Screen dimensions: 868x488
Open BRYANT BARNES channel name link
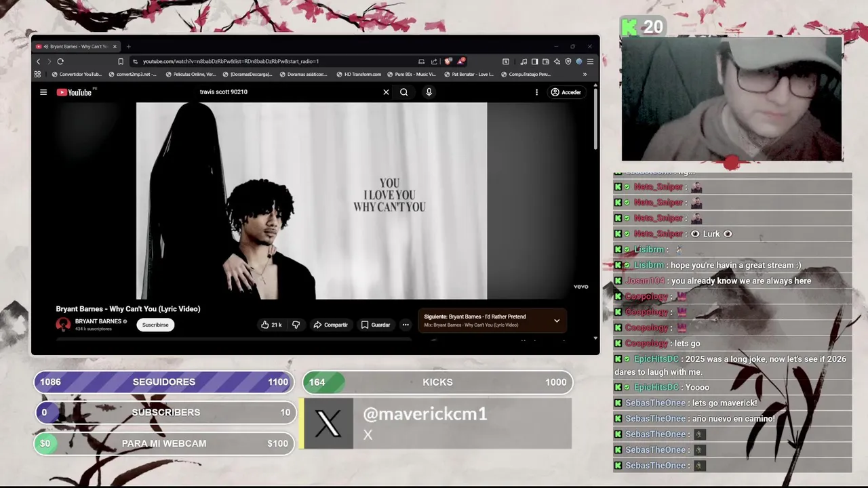click(x=98, y=321)
